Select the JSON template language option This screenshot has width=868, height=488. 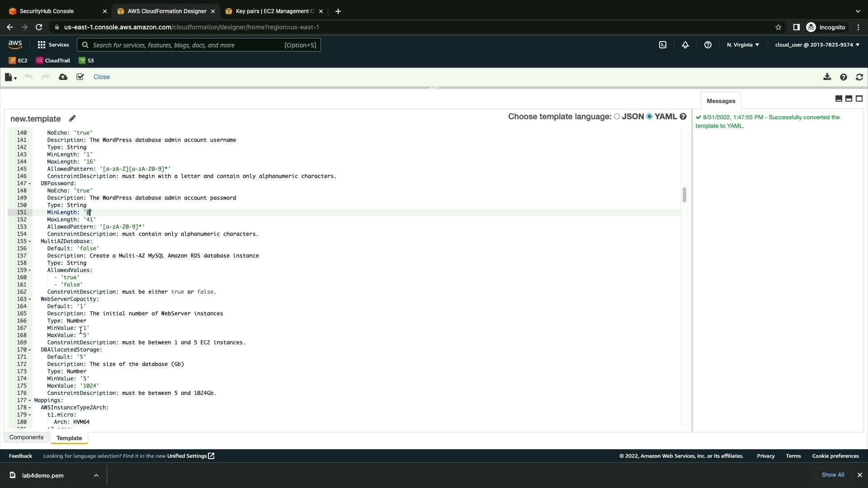617,117
